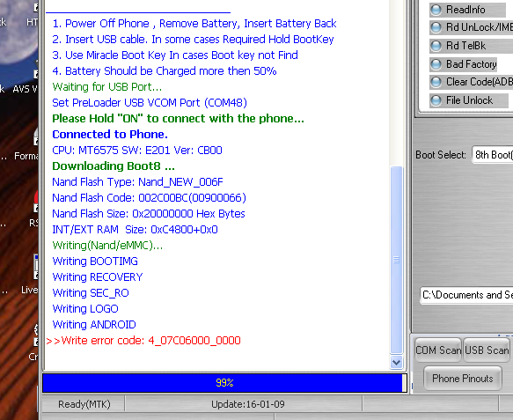Click the 'Use Miracle Boot Key' instruction line
The width and height of the screenshot is (513, 420).
(175, 55)
